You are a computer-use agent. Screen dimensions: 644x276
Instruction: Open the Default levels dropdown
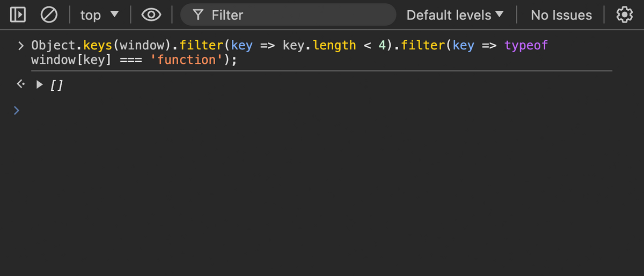tap(455, 15)
